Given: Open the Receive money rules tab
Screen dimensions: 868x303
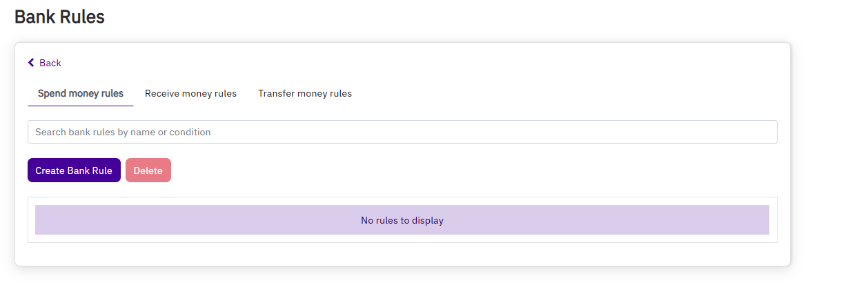Looking at the screenshot, I should click(190, 94).
